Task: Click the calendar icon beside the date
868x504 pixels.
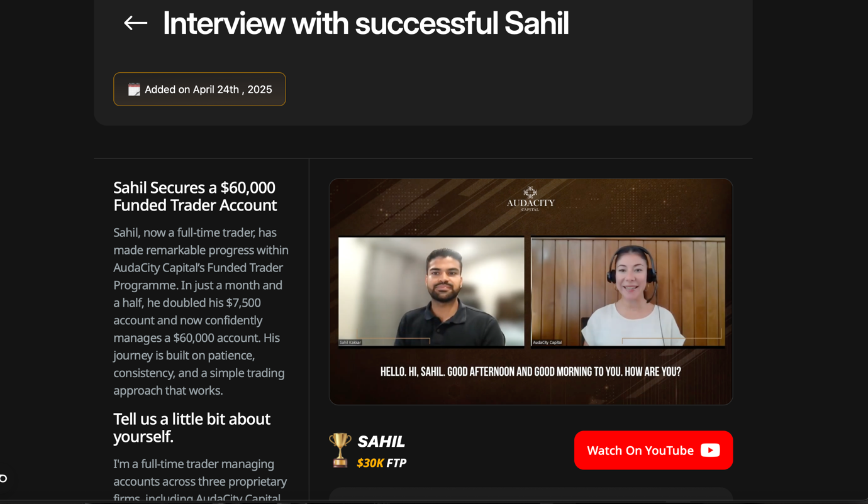Action: pyautogui.click(x=134, y=89)
